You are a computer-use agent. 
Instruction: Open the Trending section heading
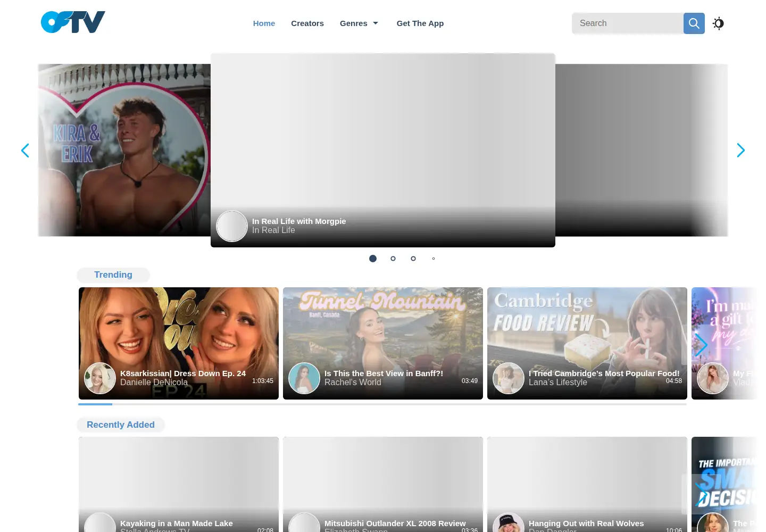pyautogui.click(x=113, y=275)
